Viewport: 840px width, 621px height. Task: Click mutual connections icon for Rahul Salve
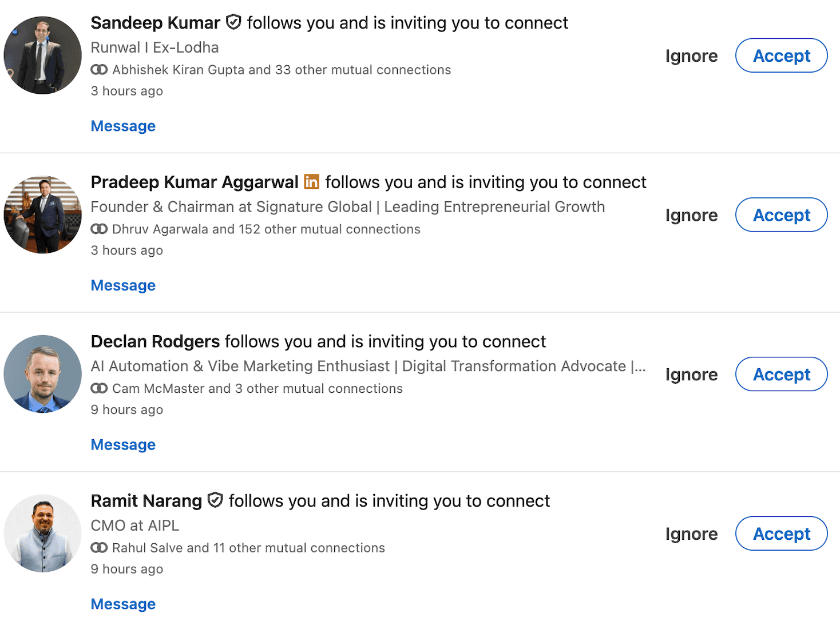[99, 548]
